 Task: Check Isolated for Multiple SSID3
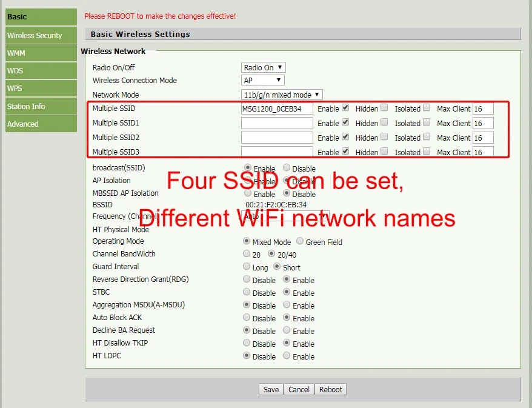[427, 151]
